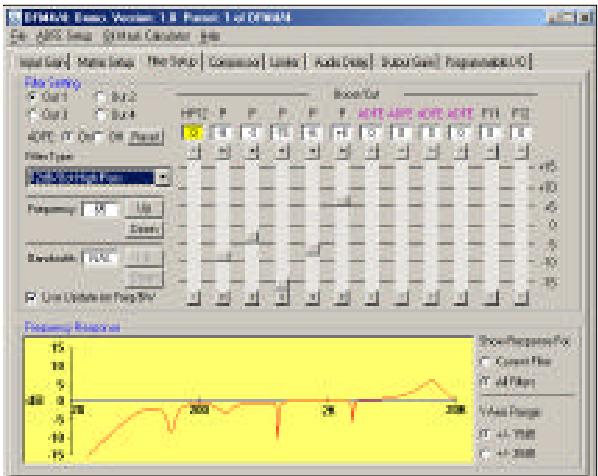Screen dimensions: 598x476
Task: Click the Reset button under Filter Setting
Action: [x=145, y=137]
